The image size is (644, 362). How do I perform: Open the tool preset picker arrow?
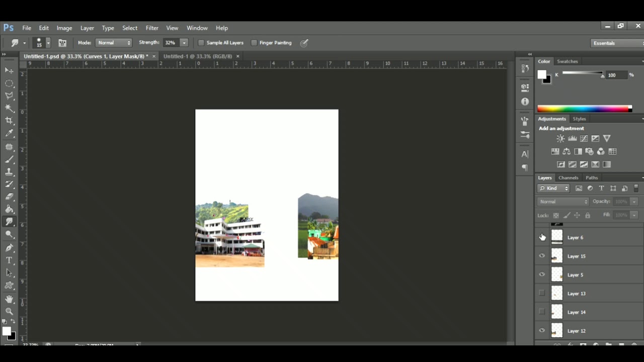click(x=24, y=43)
